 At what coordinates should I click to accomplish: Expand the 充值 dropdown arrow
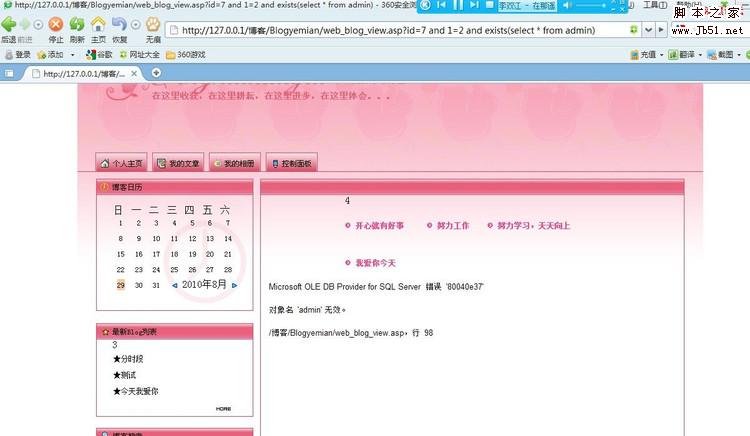(662, 55)
